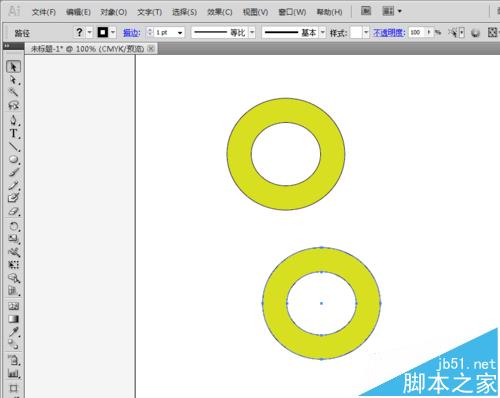This screenshot has height=398, width=500.
Task: Open the 效果(C) menu
Action: [220, 12]
